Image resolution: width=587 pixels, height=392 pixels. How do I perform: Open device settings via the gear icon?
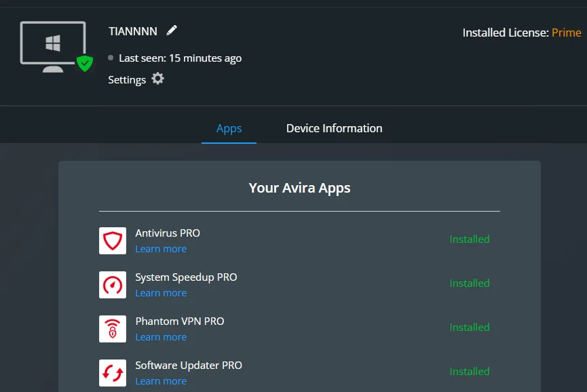[x=157, y=79]
